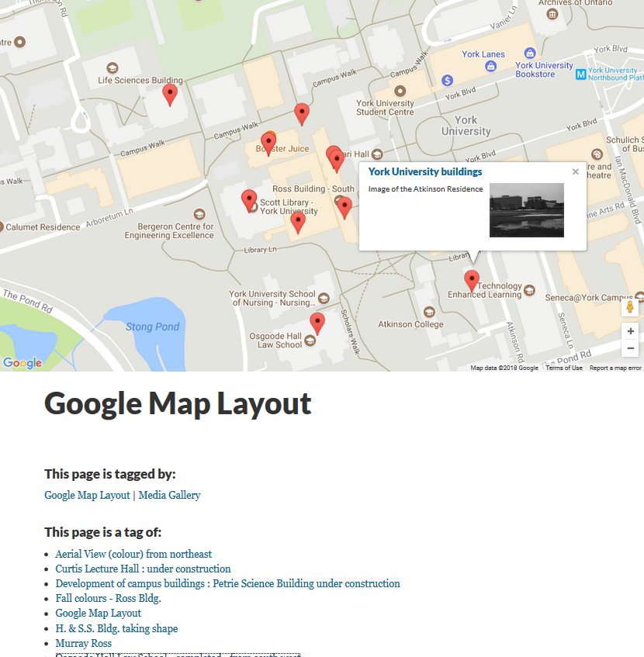
Task: Zoom in with the plus button
Action: pyautogui.click(x=630, y=331)
